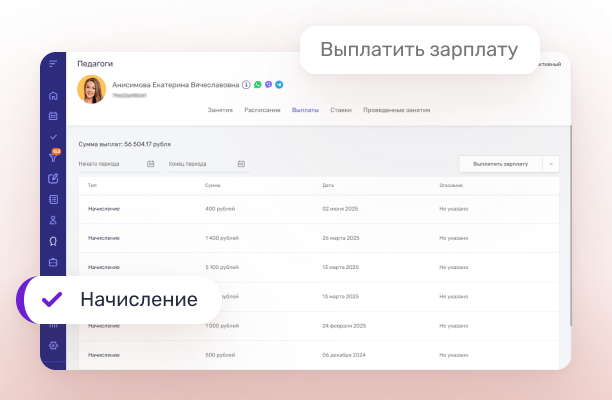612x400 pixels.
Task: Click the info icon beside teacher name
Action: tap(246, 86)
